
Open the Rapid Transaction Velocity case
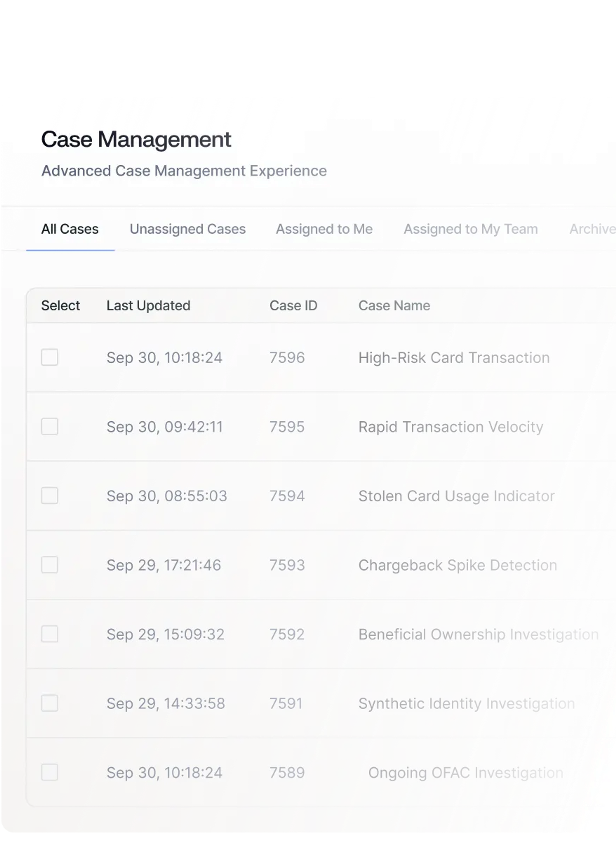click(x=451, y=427)
